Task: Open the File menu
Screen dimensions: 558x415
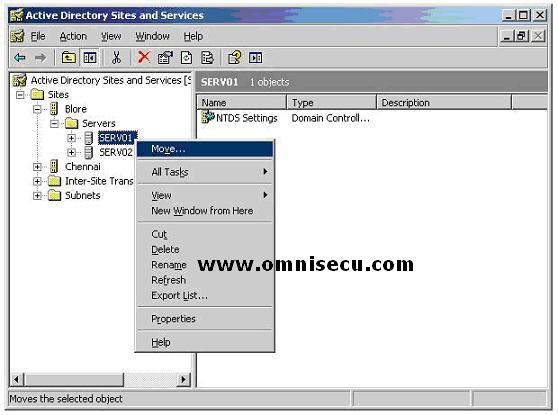Action: tap(38, 36)
